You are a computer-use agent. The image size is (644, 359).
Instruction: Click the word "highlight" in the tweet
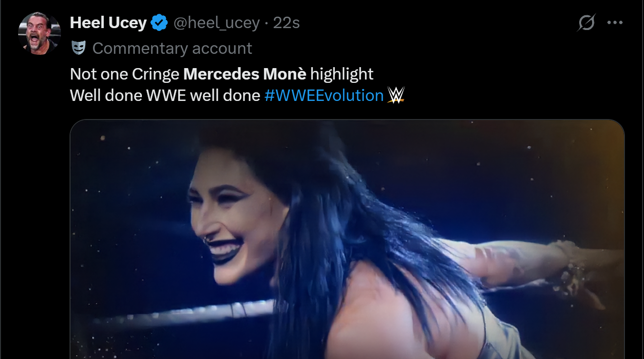[x=342, y=74]
